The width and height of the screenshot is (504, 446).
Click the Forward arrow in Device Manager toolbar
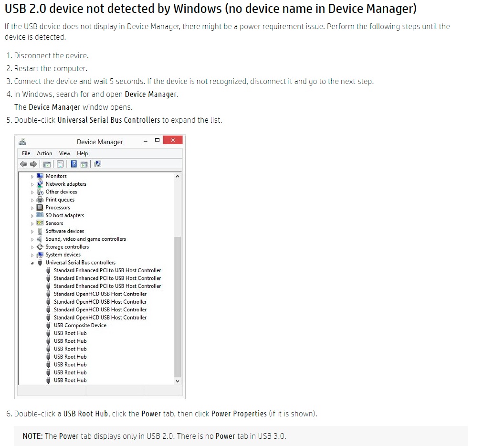[x=33, y=164]
